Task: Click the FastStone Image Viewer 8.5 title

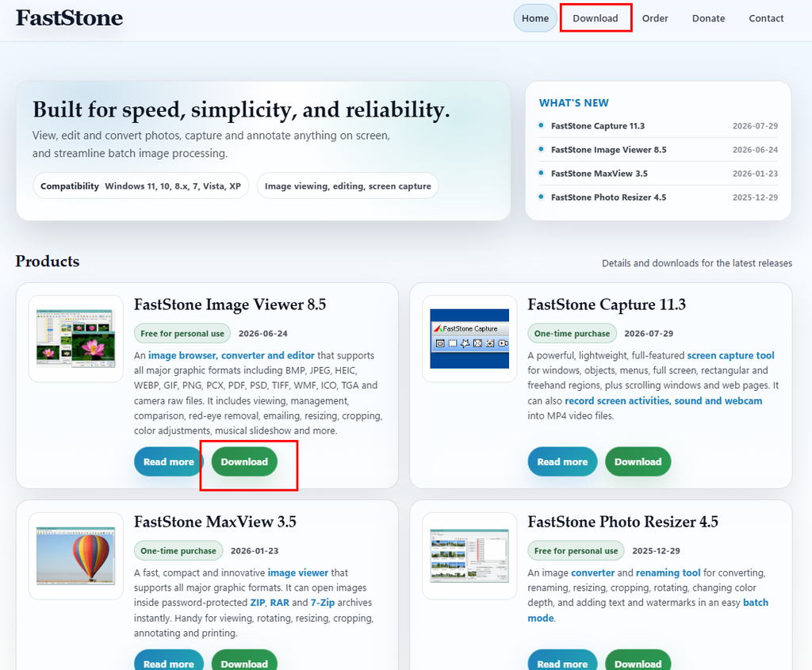Action: 230,304
